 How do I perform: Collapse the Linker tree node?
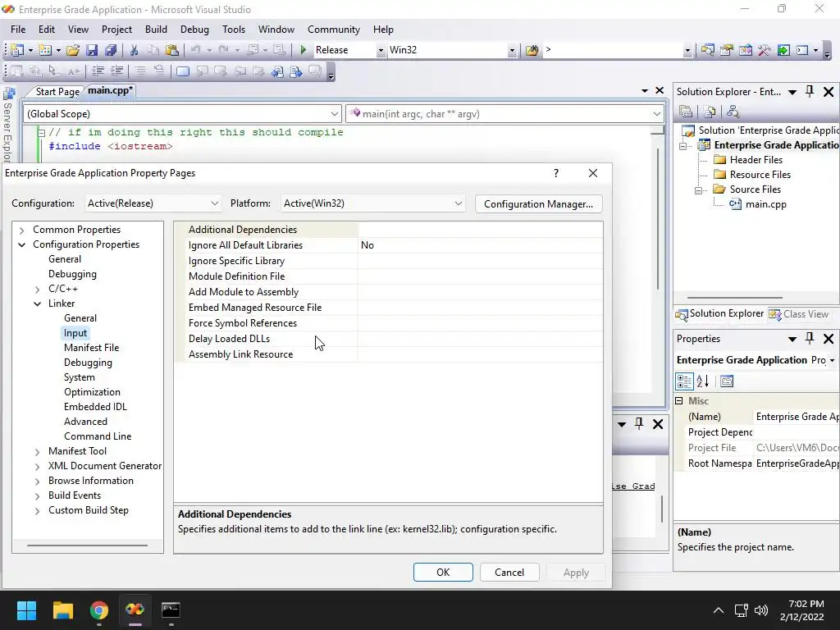(37, 304)
